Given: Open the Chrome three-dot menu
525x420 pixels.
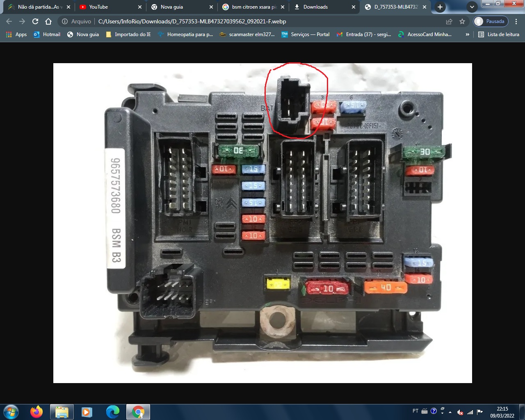Looking at the screenshot, I should click(x=516, y=21).
